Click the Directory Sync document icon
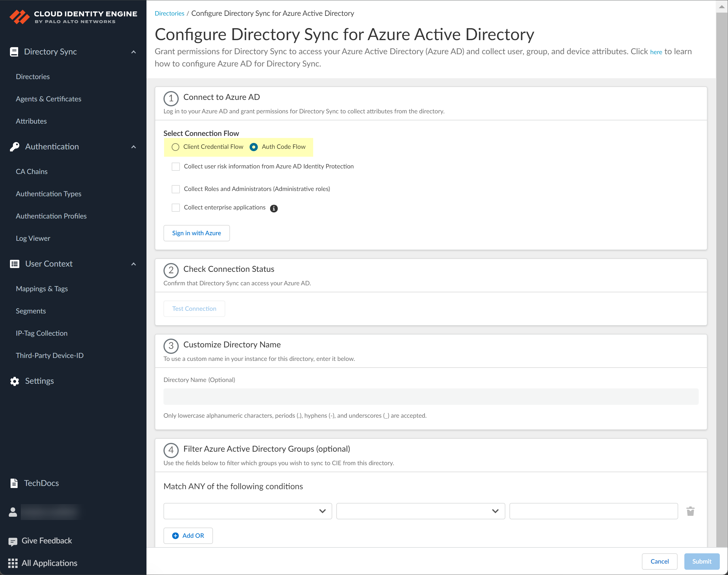Screen dimensions: 728x575 coord(14,52)
